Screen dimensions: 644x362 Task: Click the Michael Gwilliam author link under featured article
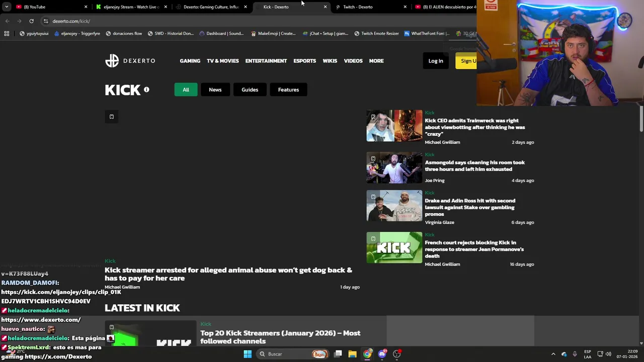tap(122, 287)
